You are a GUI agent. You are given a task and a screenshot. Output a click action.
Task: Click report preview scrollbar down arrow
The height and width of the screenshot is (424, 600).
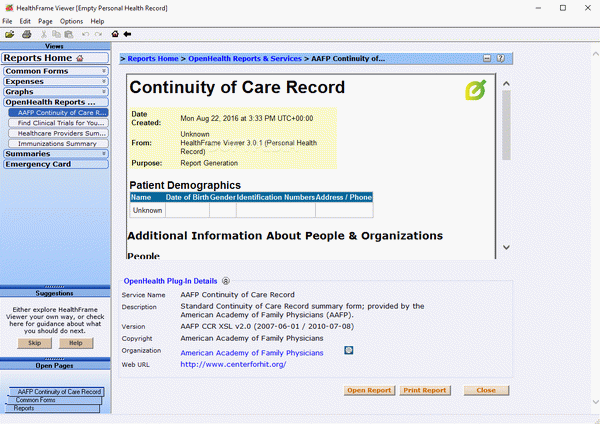(506, 247)
